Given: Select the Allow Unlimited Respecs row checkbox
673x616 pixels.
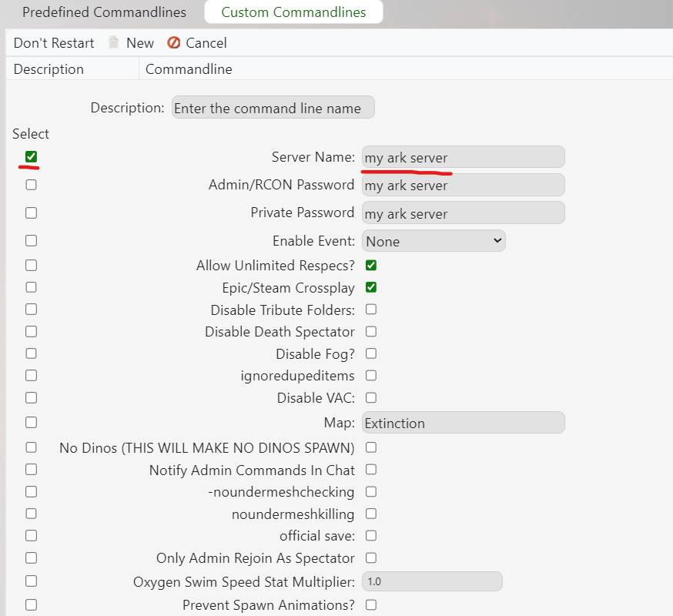Looking at the screenshot, I should click(31, 266).
